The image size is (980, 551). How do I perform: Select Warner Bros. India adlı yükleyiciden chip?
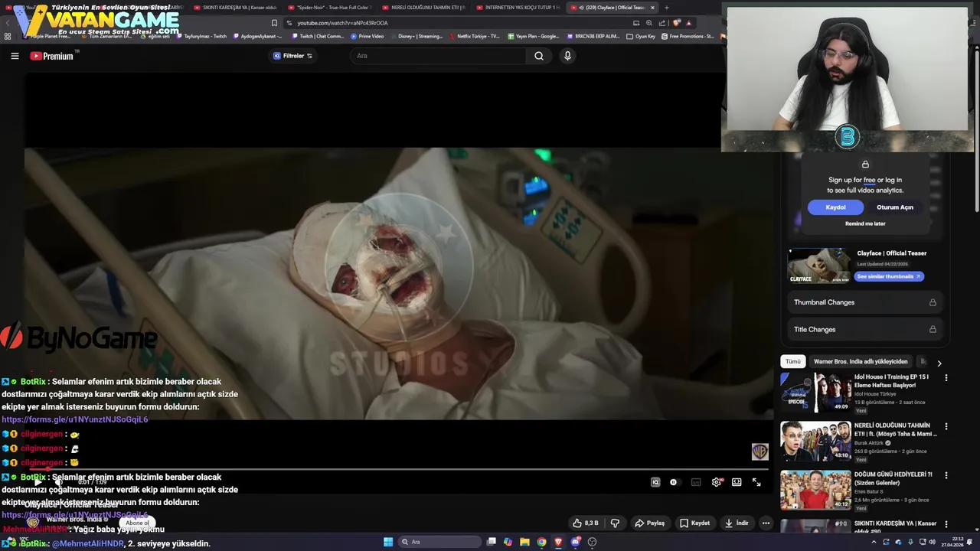(861, 361)
